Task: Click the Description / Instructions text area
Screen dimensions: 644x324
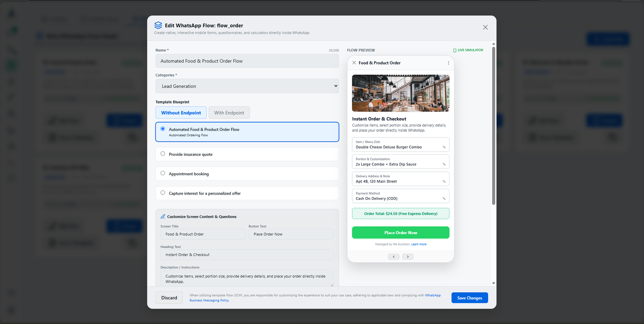Action: [x=247, y=278]
